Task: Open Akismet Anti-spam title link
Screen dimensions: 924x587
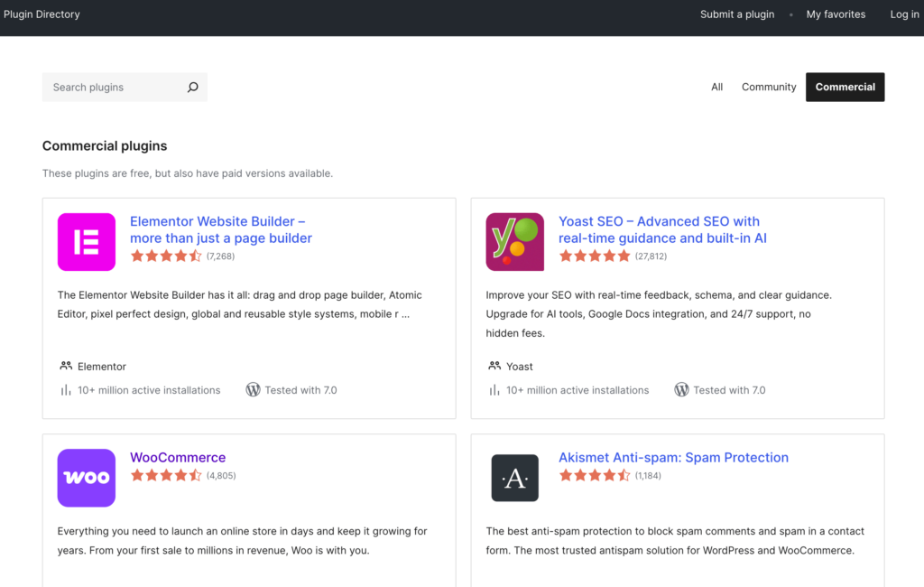Action: point(673,457)
